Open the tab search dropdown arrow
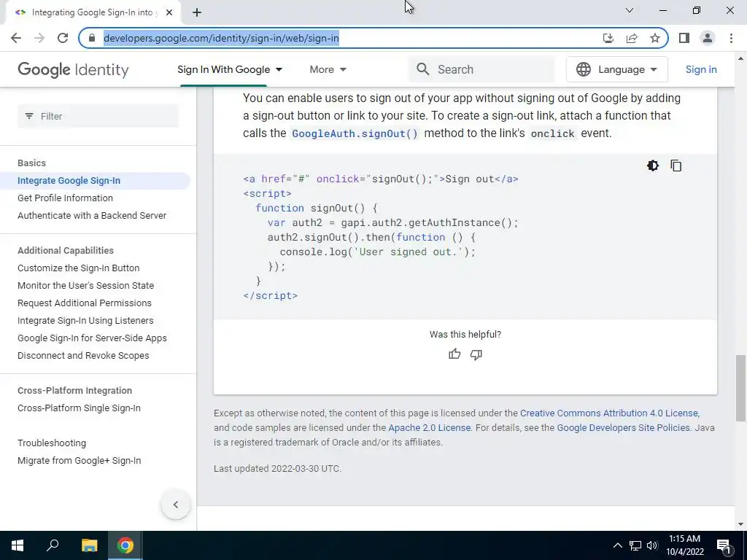Screen dimensions: 747x560 click(630, 10)
